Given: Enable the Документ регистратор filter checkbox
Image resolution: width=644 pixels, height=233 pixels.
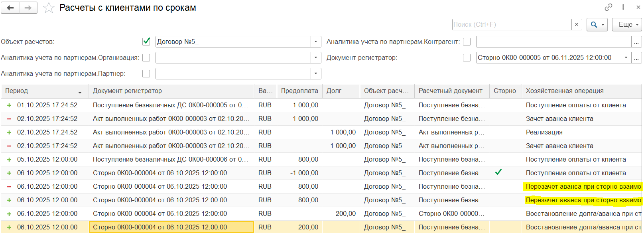Looking at the screenshot, I should point(467,58).
